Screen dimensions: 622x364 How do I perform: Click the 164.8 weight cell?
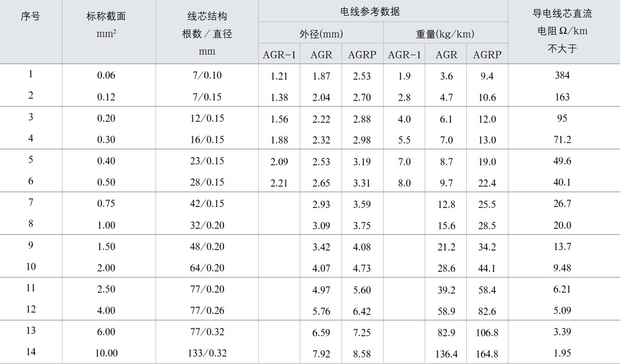[x=487, y=354]
